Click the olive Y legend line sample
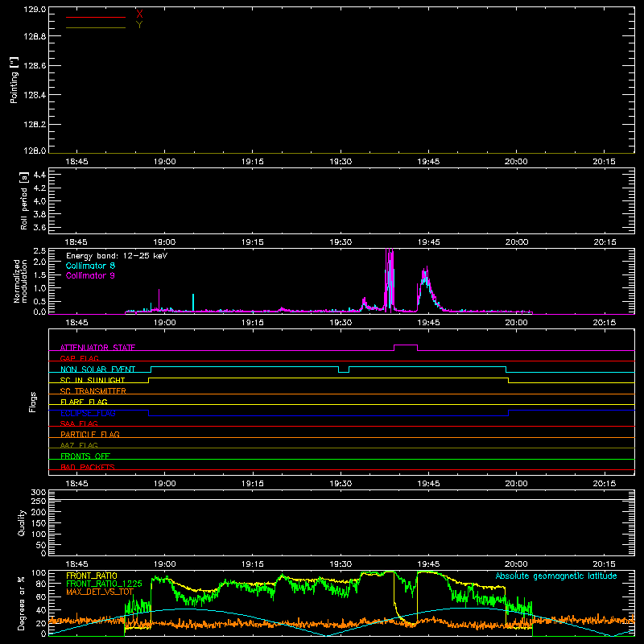 pos(96,28)
